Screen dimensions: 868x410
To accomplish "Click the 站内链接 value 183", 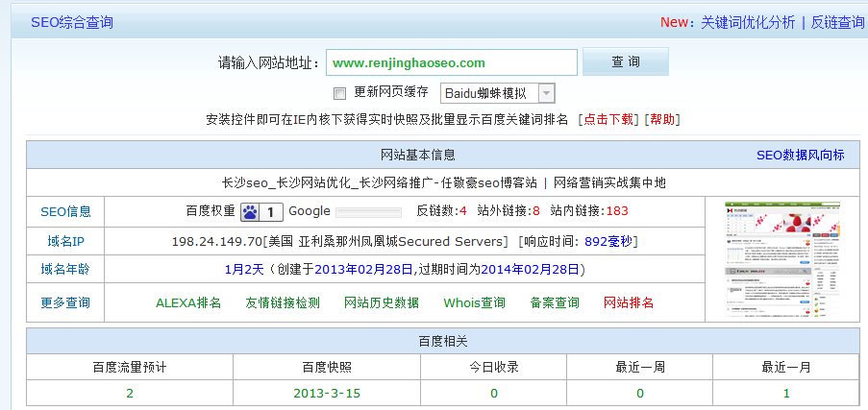I will click(x=617, y=211).
